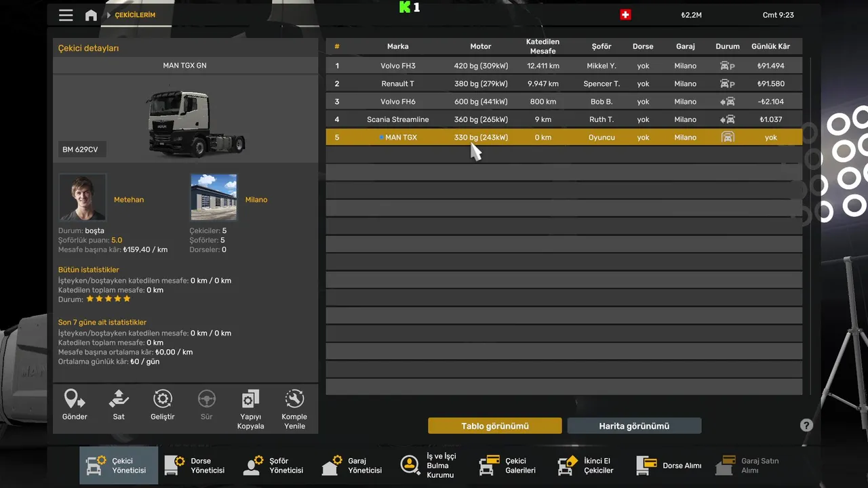This screenshot has height=488, width=868.
Task: Open Milano garage name link
Action: pyautogui.click(x=256, y=200)
